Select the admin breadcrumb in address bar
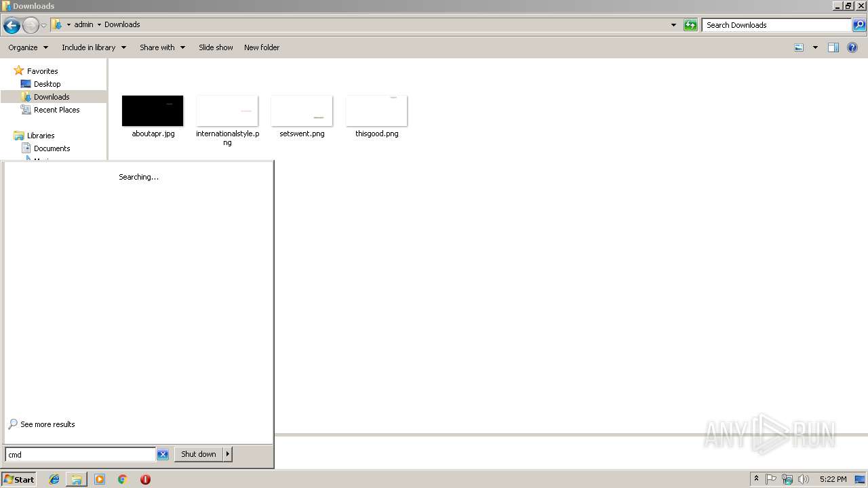This screenshot has height=488, width=868. [83, 24]
